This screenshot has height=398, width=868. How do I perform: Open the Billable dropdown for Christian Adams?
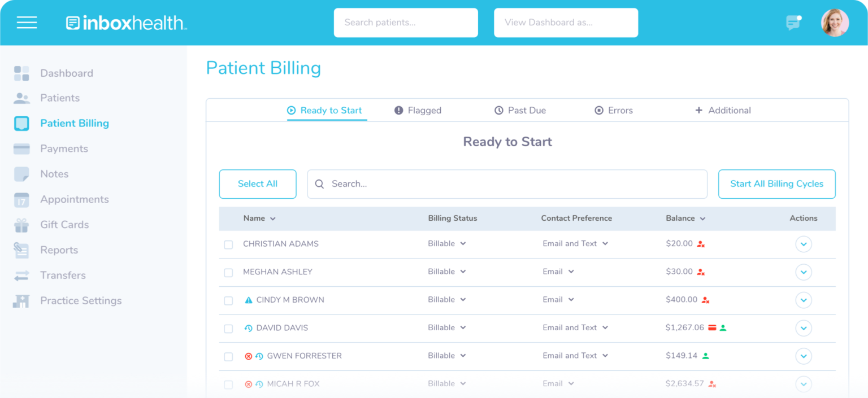click(447, 243)
